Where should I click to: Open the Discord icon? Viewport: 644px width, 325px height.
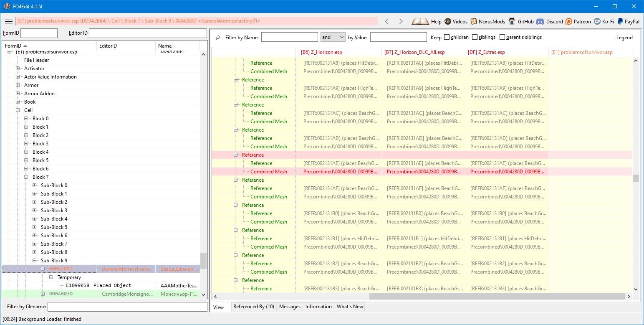pyautogui.click(x=540, y=21)
